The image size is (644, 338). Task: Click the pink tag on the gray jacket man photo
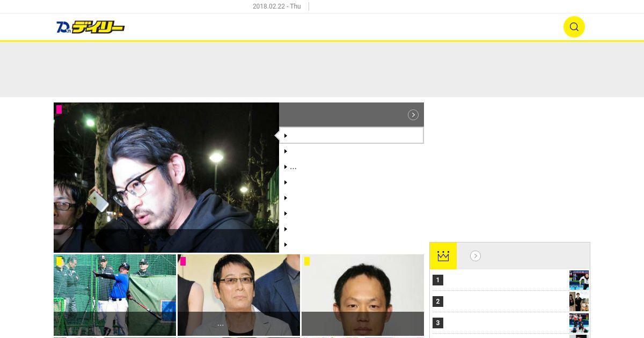[x=183, y=261]
